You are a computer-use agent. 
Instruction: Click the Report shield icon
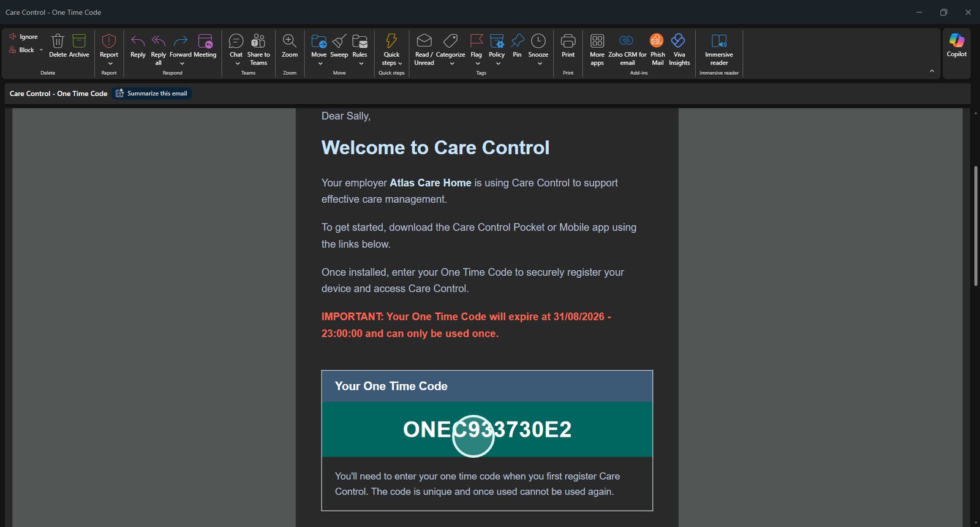[x=109, y=41]
